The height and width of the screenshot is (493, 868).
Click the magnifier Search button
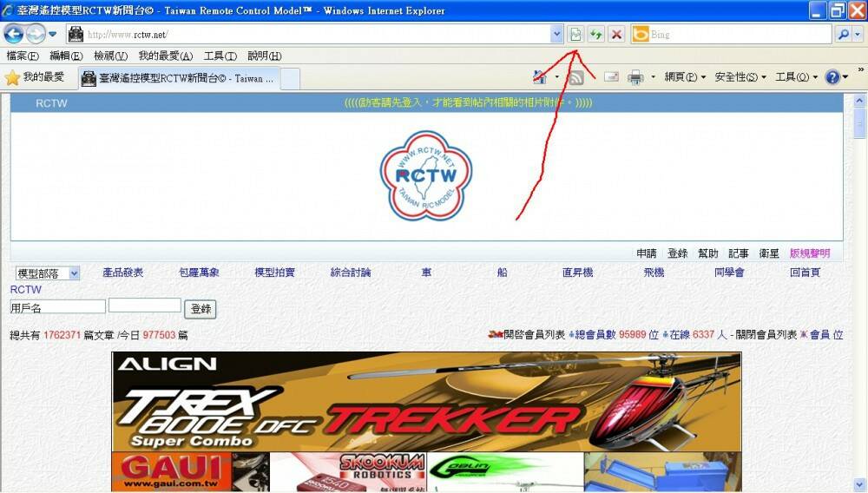pos(843,35)
